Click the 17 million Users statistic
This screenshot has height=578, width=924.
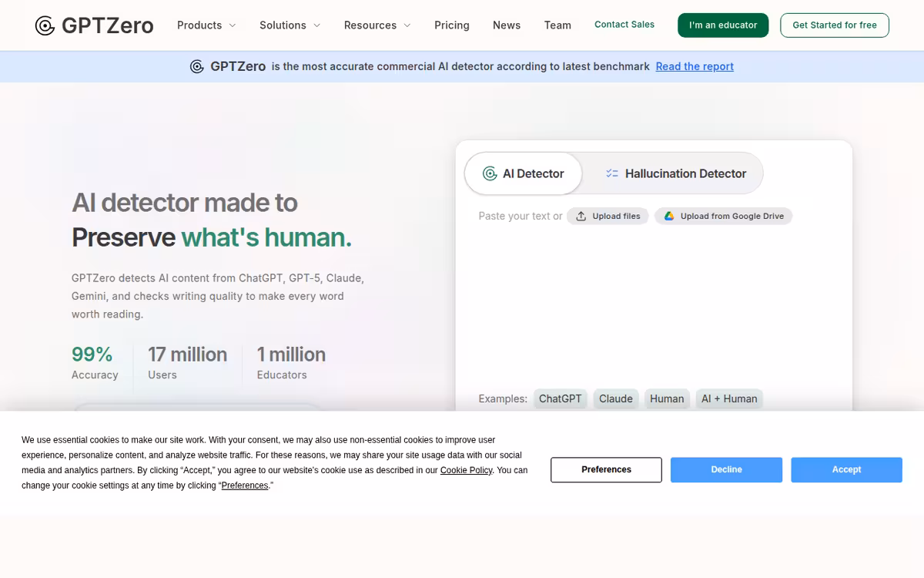coord(187,363)
